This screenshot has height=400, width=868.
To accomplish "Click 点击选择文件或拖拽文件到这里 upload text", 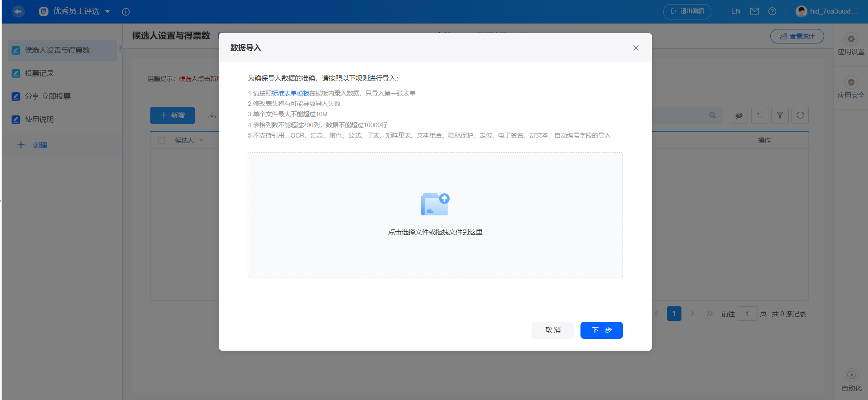I will pyautogui.click(x=435, y=232).
